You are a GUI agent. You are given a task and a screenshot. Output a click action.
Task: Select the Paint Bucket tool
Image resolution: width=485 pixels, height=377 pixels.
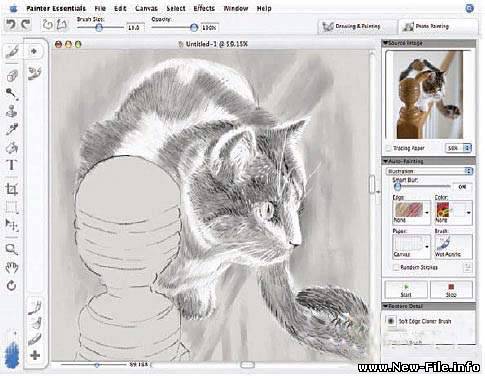pos(12,147)
